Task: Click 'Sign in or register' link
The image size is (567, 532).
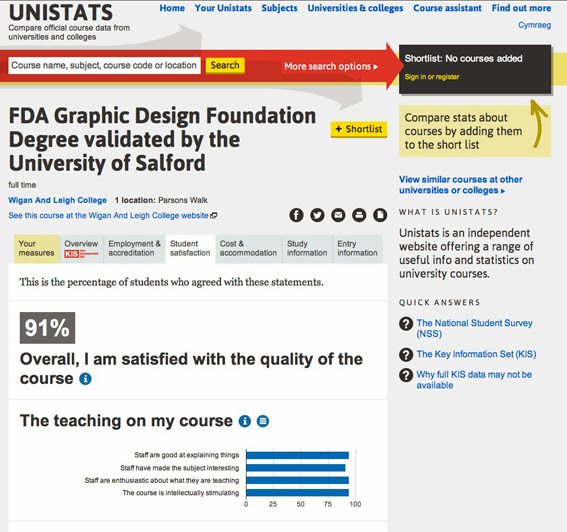Action: 432,77
